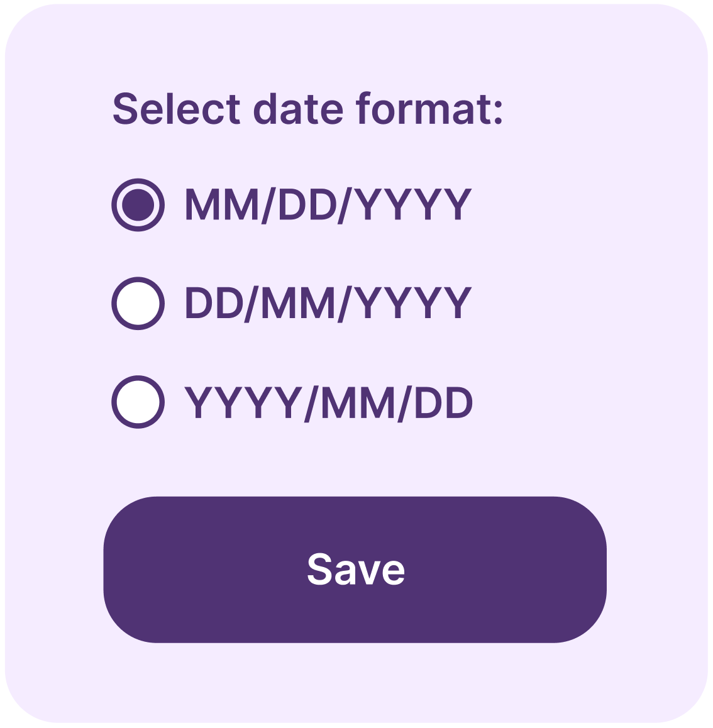This screenshot has height=728, width=713.
Task: Click the 'Select date format:' heading
Action: point(307,109)
